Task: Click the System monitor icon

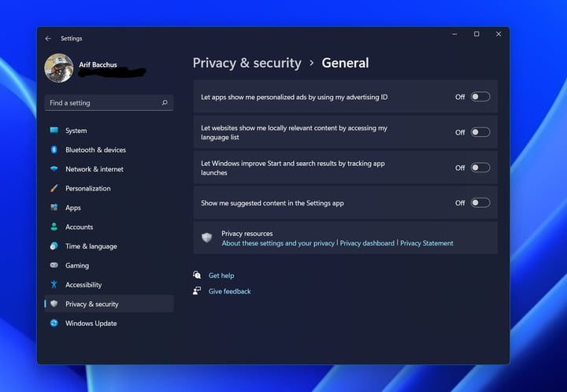Action: click(54, 130)
